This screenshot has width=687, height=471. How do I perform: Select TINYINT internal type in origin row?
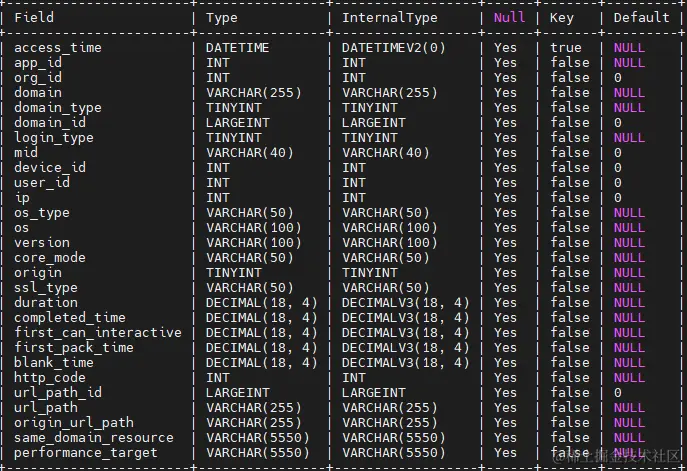369,273
